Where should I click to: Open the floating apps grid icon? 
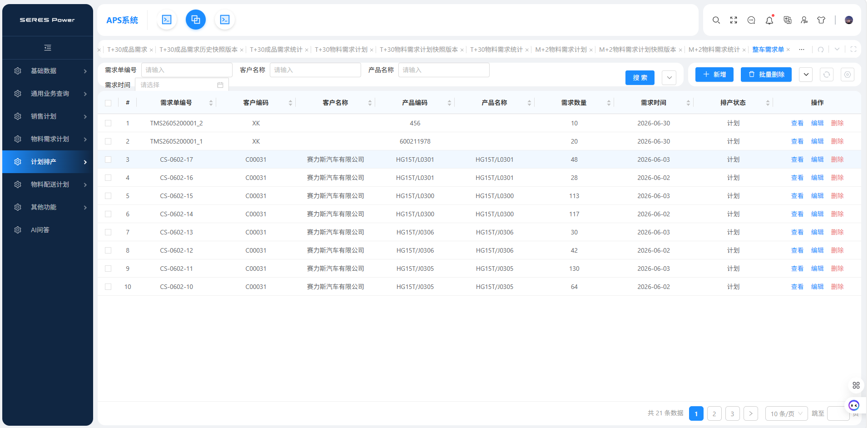point(856,385)
